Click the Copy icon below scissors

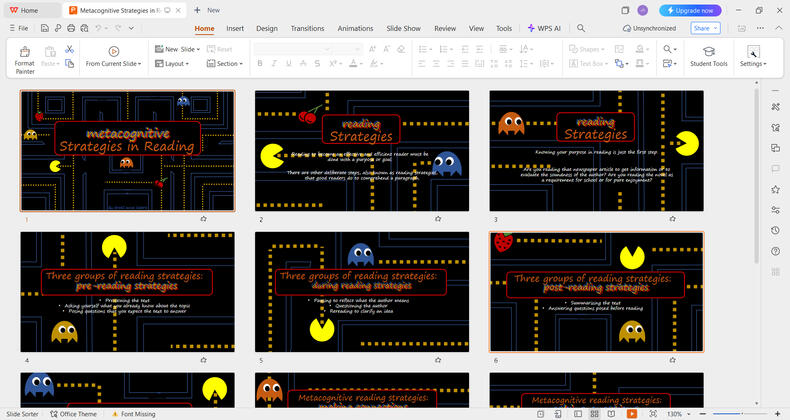click(70, 63)
